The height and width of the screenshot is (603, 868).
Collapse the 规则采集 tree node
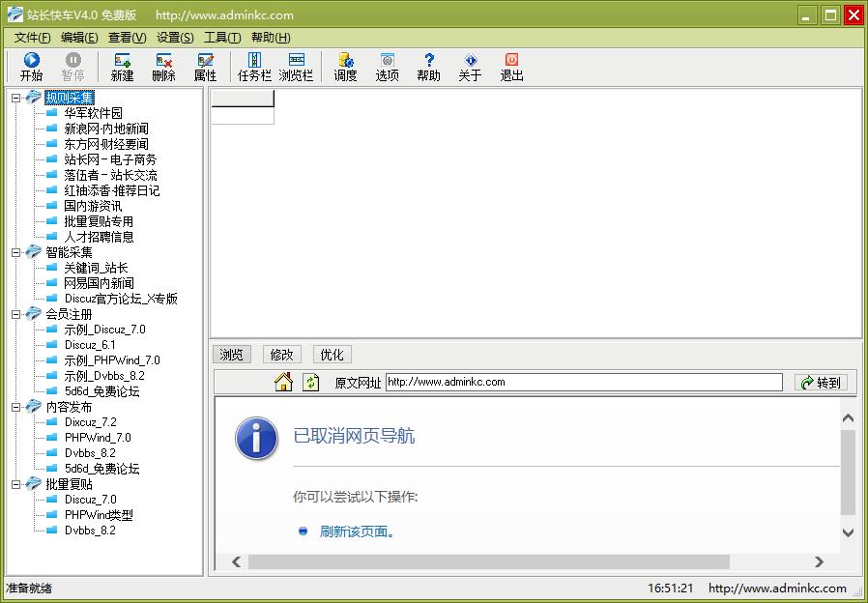pyautogui.click(x=16, y=98)
